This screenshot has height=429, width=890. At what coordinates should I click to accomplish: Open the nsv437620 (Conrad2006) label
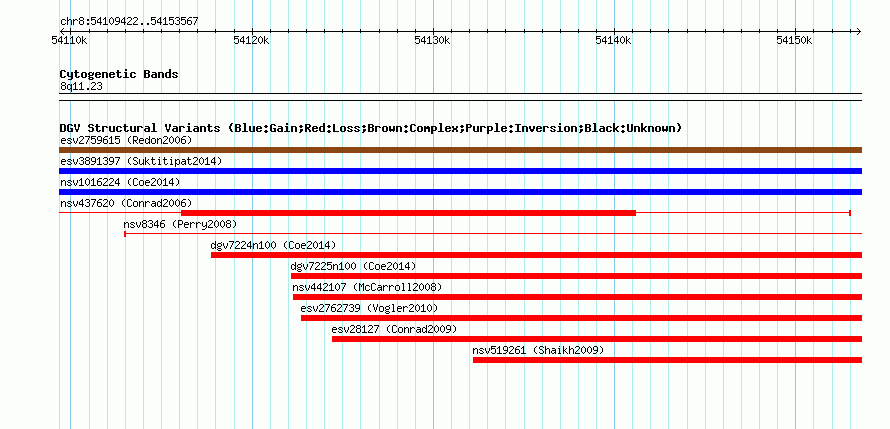[x=126, y=203]
